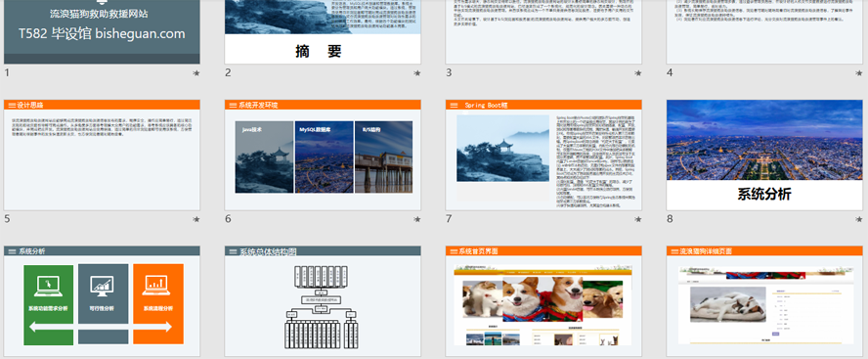868x359 pixels.
Task: Click the orange 系统流程分析 chart icon
Action: (x=157, y=286)
